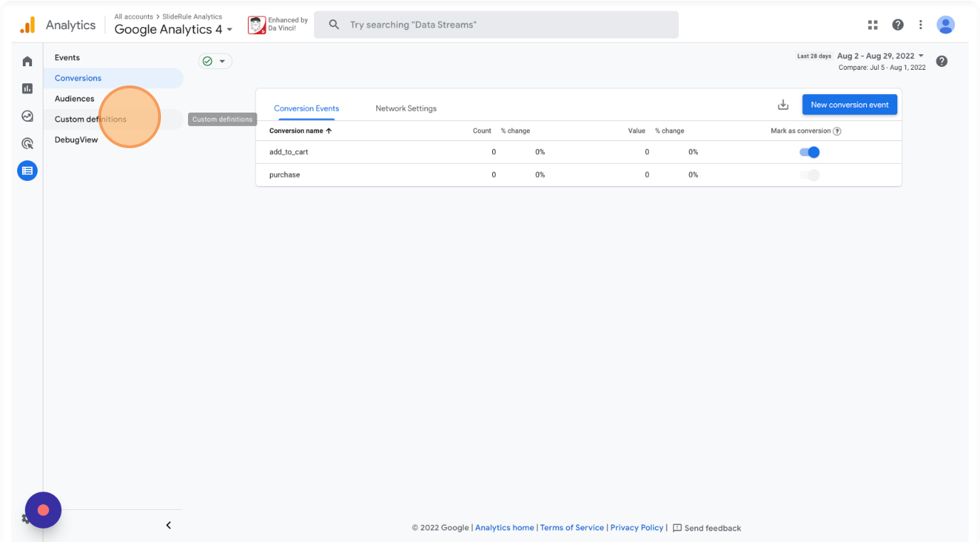Disable add_to_cart conversion toggle
The height and width of the screenshot is (547, 980).
810,152
